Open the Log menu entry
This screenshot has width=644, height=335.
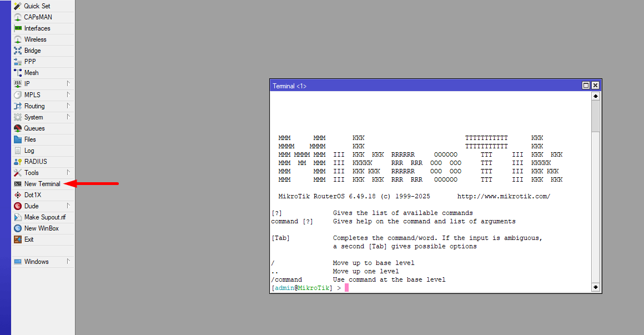point(43,151)
